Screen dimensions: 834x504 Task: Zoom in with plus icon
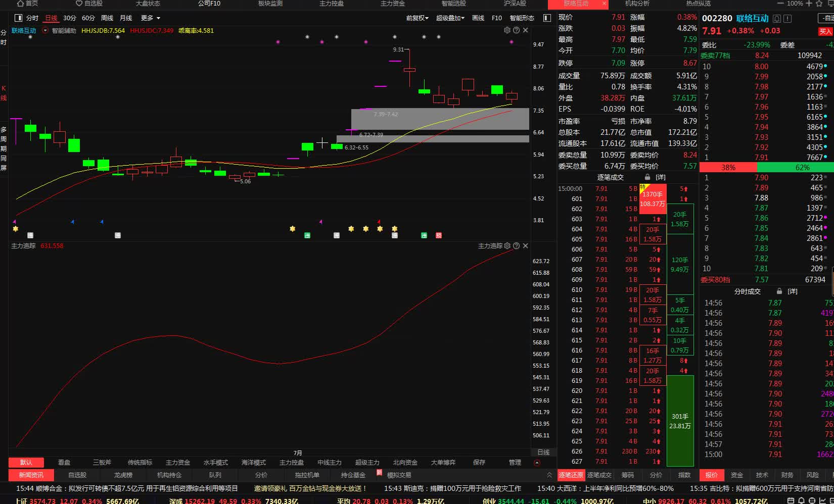[809, 4]
